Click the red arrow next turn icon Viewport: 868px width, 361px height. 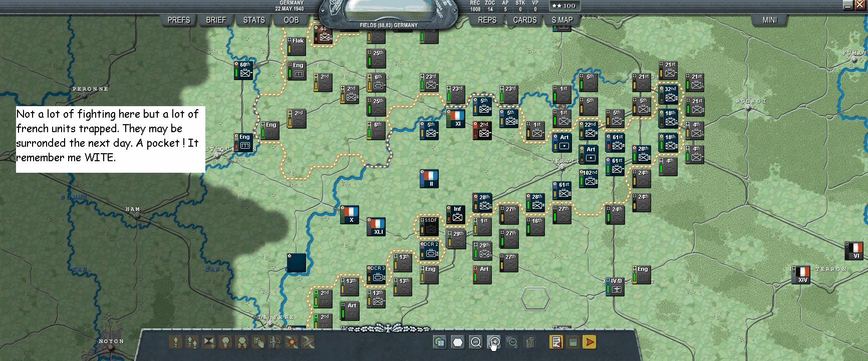[x=590, y=342]
